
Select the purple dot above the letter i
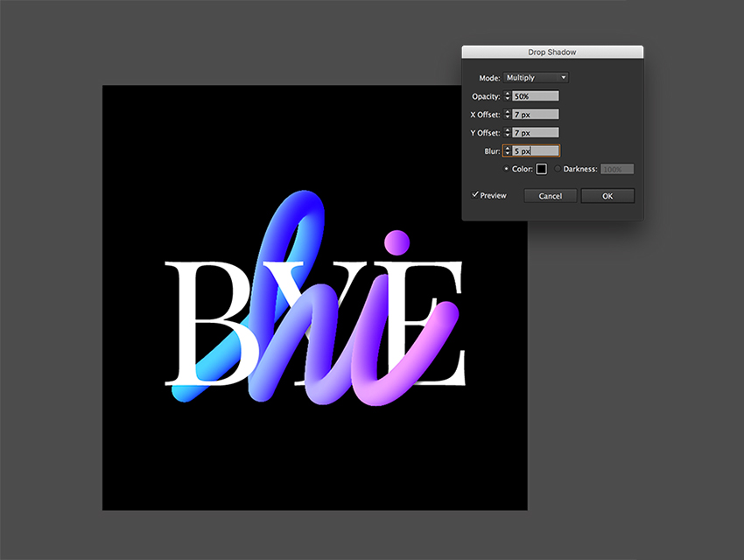[398, 241]
